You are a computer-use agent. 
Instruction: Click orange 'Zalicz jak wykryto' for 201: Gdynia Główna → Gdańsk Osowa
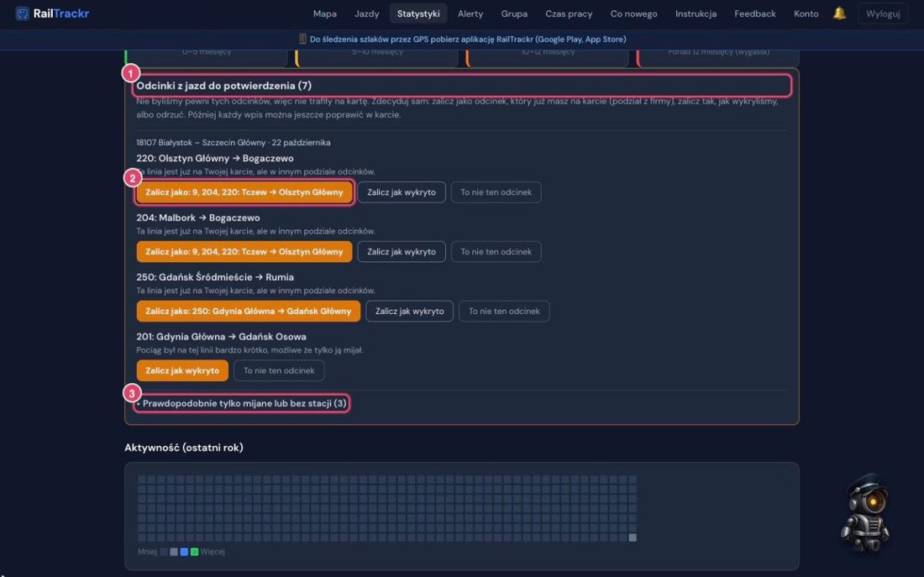pos(182,370)
